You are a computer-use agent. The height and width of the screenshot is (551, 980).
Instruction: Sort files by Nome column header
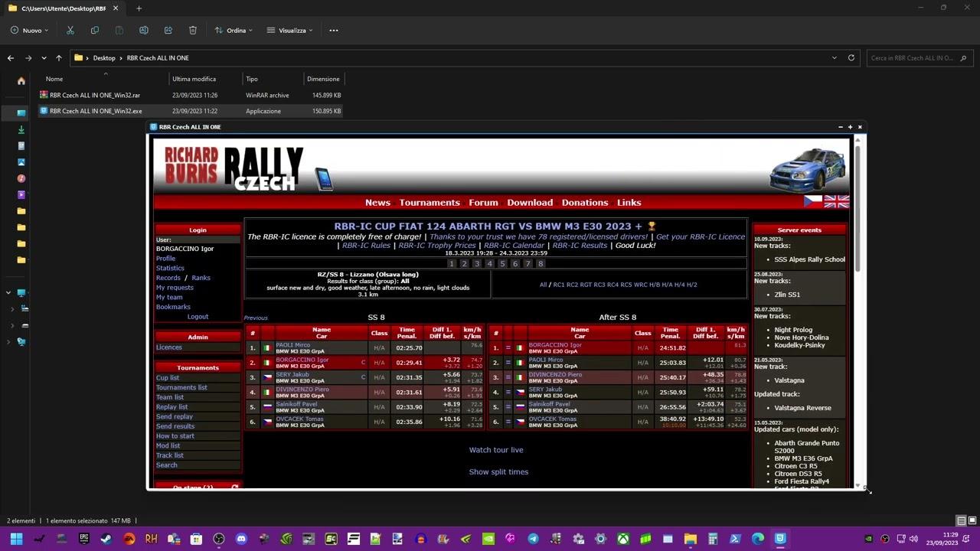coord(54,79)
